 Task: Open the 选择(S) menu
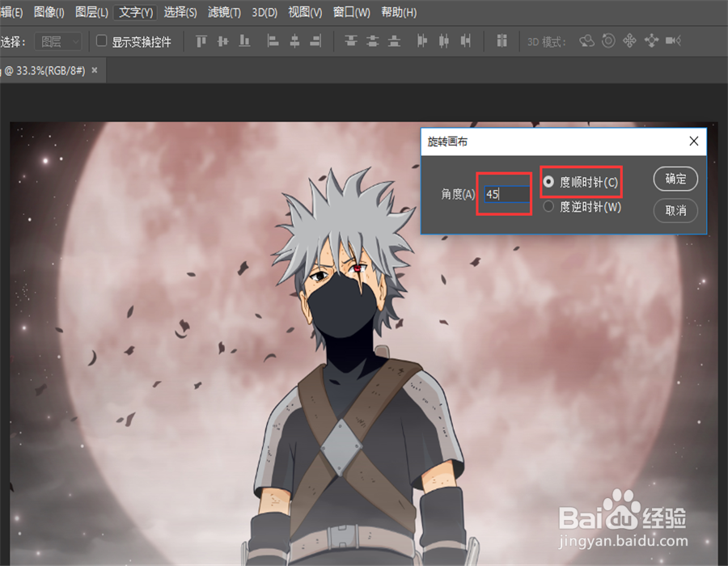[180, 12]
